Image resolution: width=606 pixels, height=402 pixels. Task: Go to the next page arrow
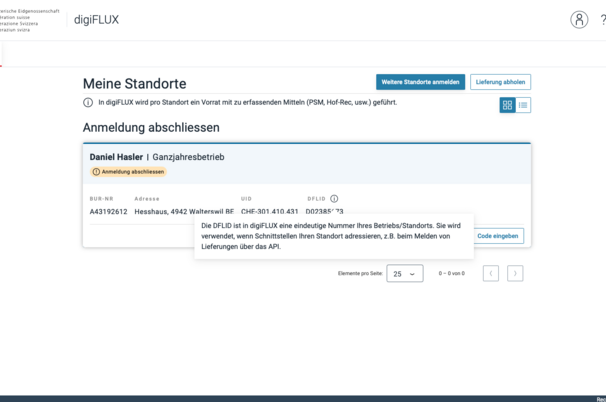pos(515,273)
